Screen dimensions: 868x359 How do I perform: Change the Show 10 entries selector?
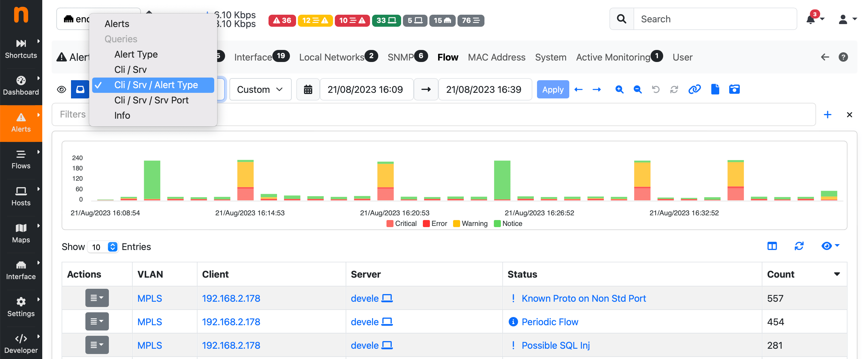pos(103,247)
